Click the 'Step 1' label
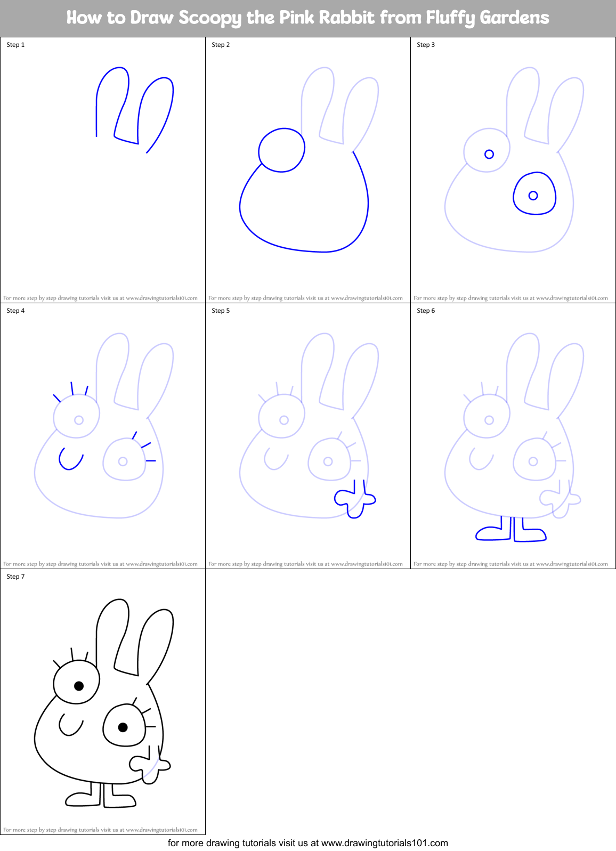 pyautogui.click(x=15, y=45)
